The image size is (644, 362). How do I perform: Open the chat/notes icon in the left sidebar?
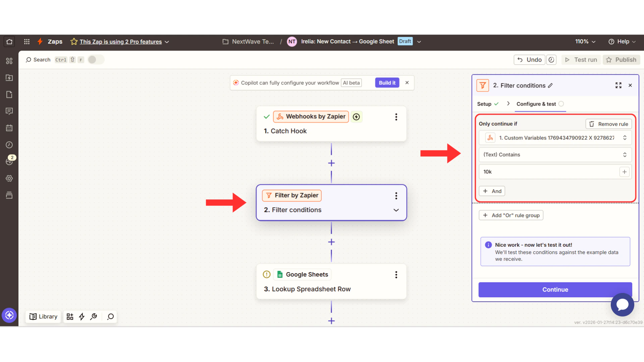click(9, 111)
